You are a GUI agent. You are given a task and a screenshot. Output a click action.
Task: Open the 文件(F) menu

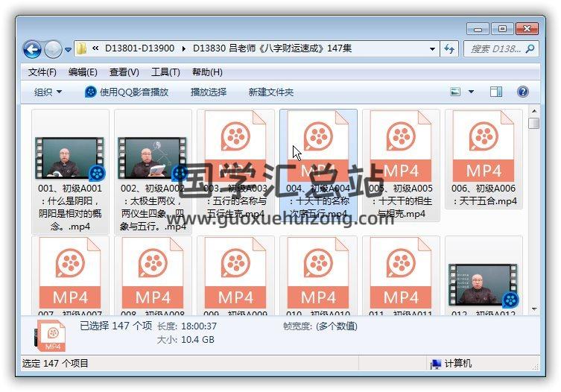click(x=42, y=72)
